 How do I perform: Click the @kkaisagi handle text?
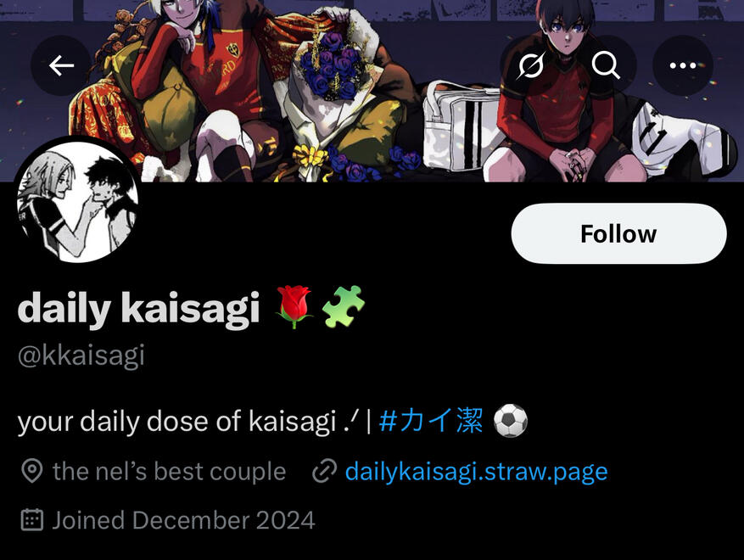81,356
